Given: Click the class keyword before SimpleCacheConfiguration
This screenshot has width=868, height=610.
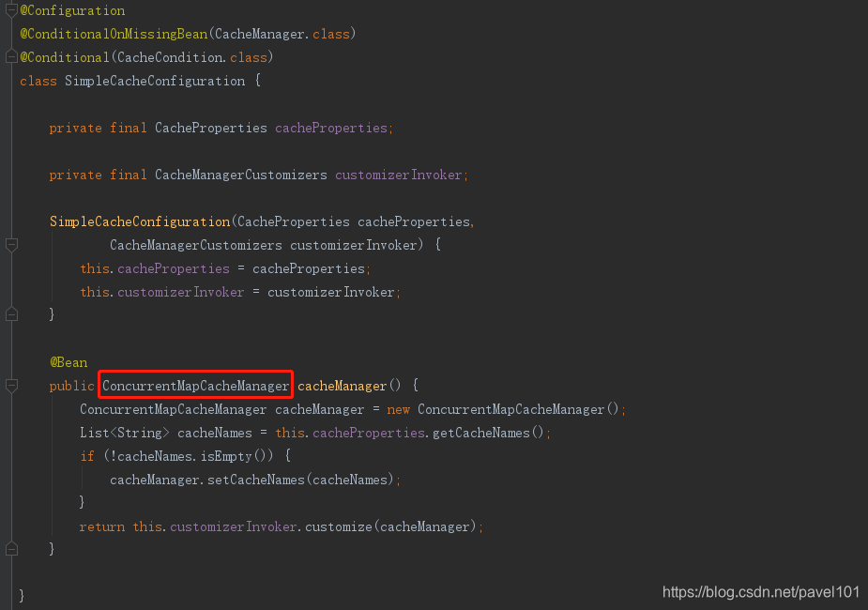Looking at the screenshot, I should [38, 81].
